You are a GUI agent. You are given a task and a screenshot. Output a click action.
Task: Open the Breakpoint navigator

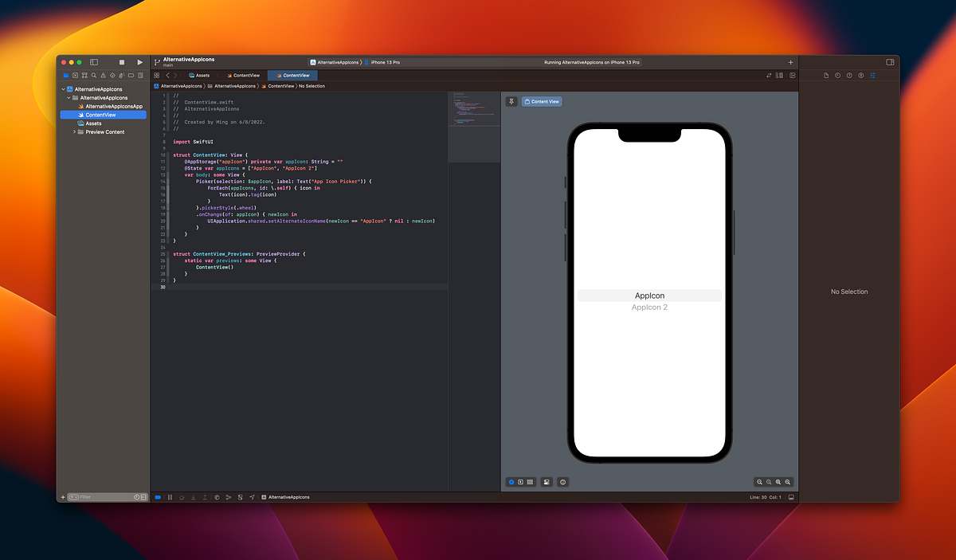(x=131, y=75)
